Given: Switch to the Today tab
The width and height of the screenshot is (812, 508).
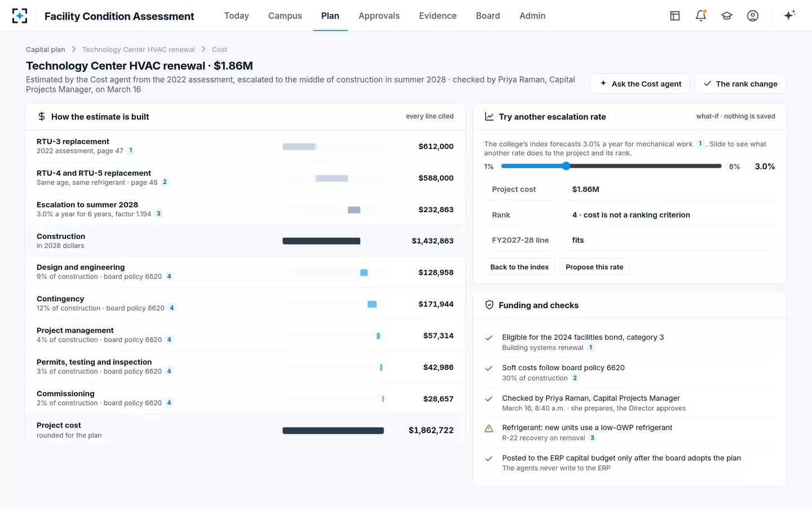Looking at the screenshot, I should 237,16.
